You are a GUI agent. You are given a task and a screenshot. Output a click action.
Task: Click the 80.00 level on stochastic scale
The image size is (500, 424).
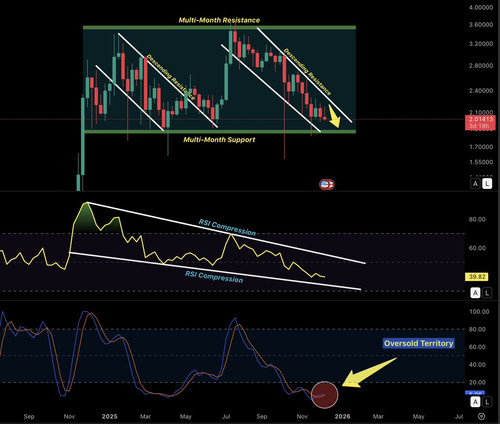pyautogui.click(x=477, y=329)
